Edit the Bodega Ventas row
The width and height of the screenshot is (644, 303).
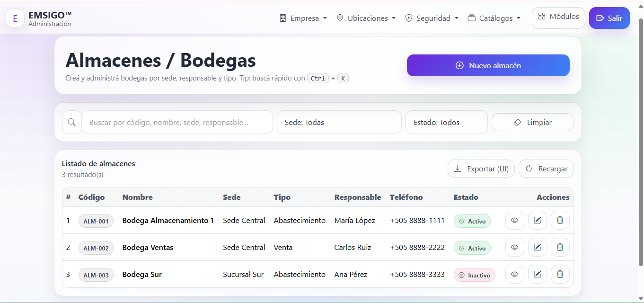point(538,247)
